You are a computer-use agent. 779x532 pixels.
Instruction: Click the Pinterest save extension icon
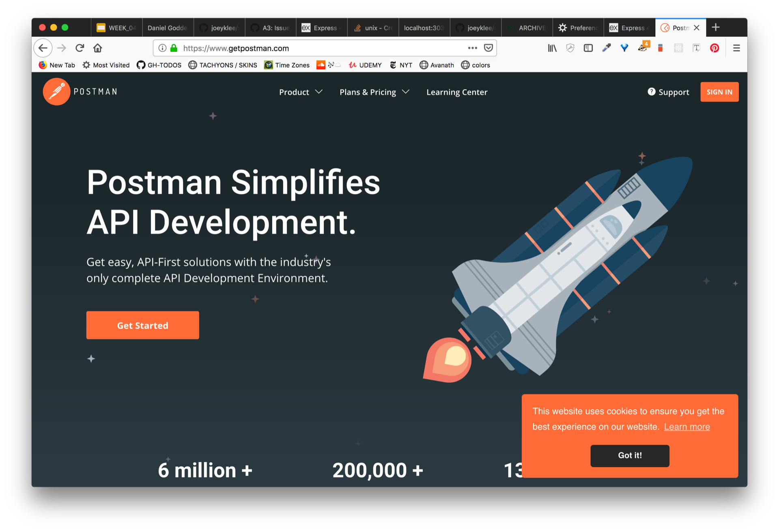pos(714,48)
